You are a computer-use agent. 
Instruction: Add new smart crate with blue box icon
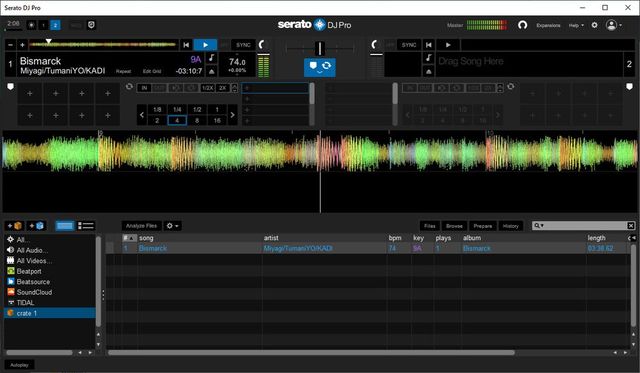tap(36, 226)
